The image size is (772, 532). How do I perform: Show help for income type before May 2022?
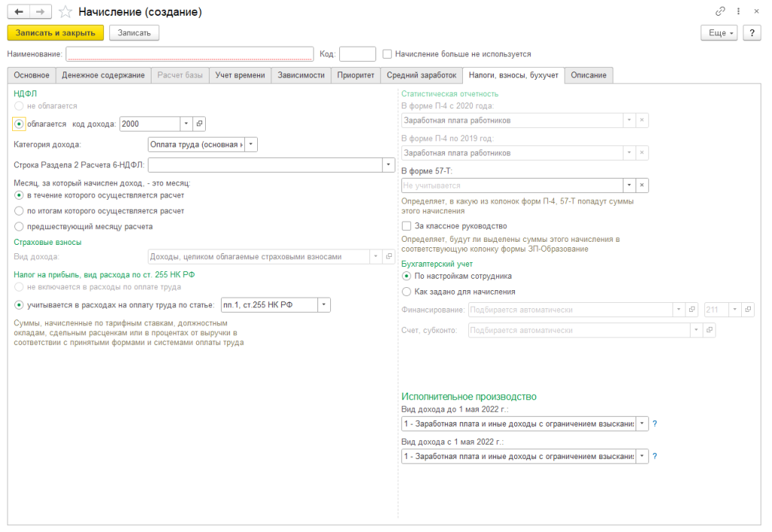[x=655, y=424]
